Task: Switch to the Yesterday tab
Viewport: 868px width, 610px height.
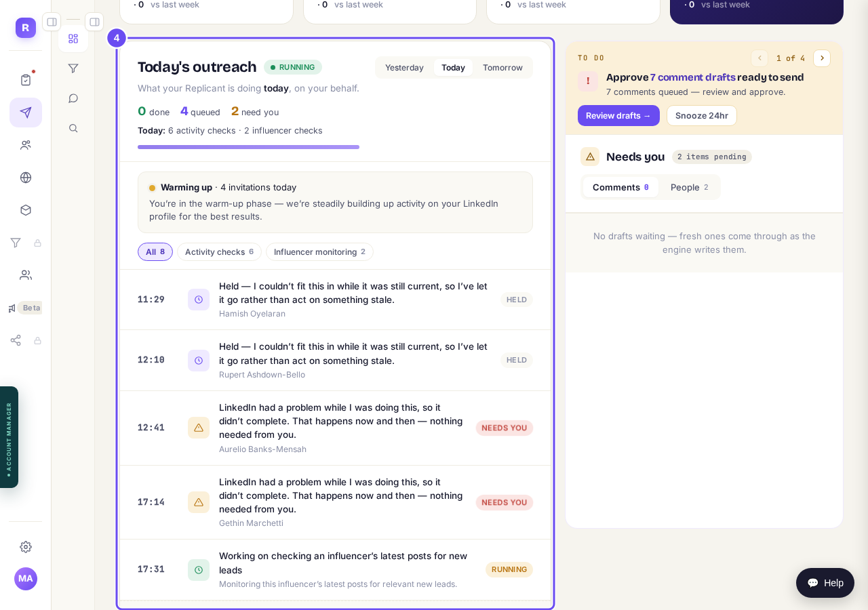Action: coord(404,68)
